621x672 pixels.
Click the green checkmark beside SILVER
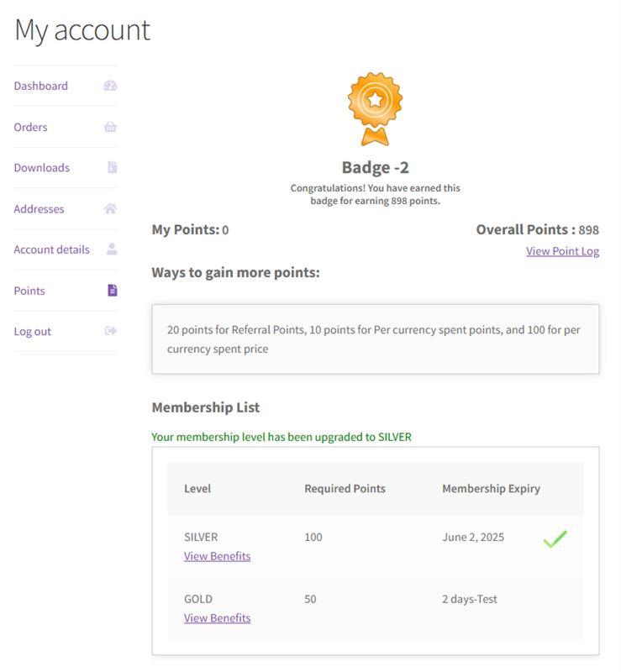point(555,538)
